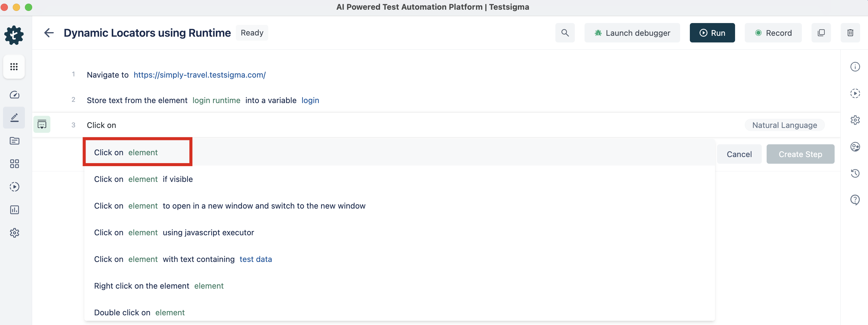Click the step type icon beside step 3
Screen dimensions: 868x325
point(42,125)
